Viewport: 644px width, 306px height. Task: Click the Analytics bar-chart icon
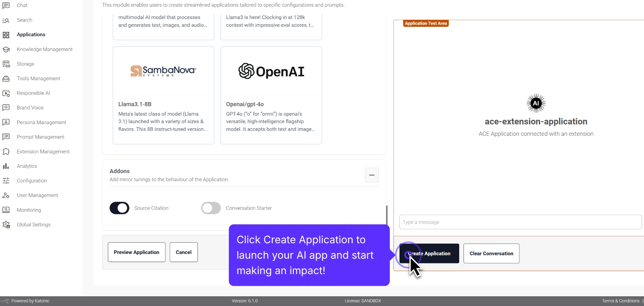[x=6, y=166]
